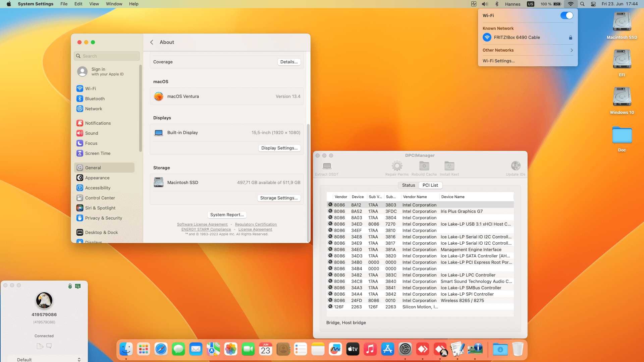The width and height of the screenshot is (644, 362).
Task: Turn off the Wi-Fi switch
Action: coord(567,15)
